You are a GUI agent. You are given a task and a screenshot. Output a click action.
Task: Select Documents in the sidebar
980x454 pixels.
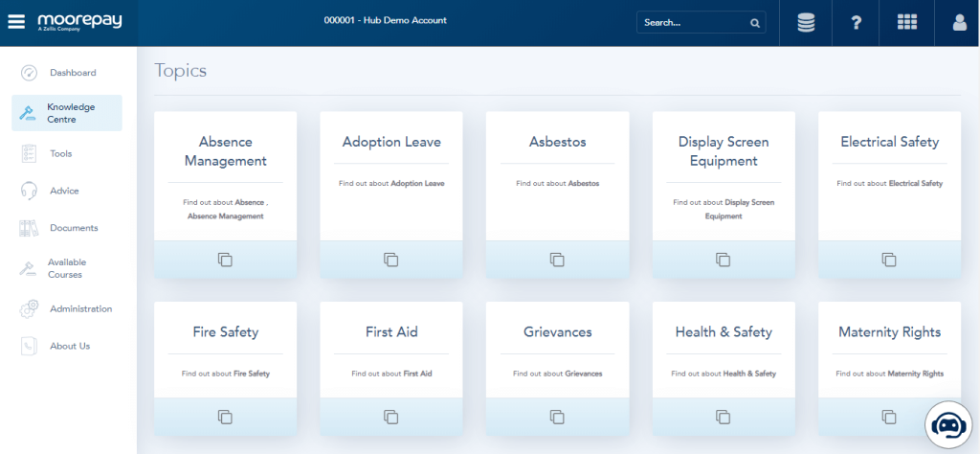pos(74,228)
